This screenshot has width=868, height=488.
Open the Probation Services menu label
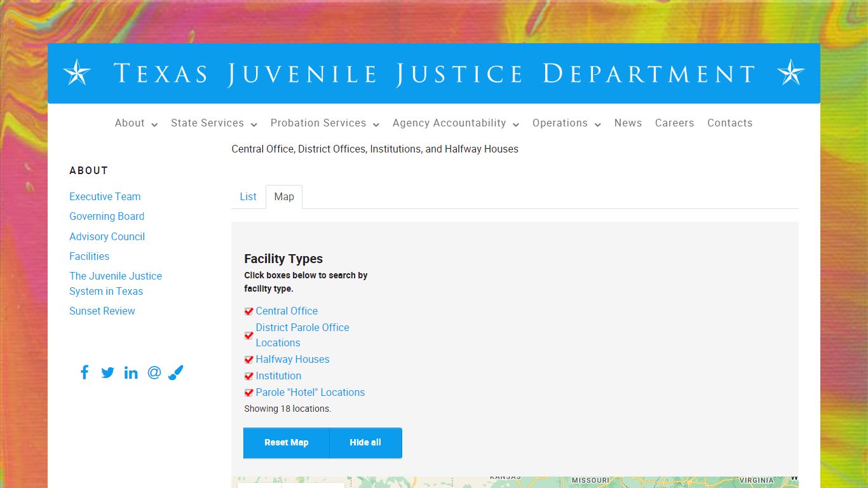318,123
